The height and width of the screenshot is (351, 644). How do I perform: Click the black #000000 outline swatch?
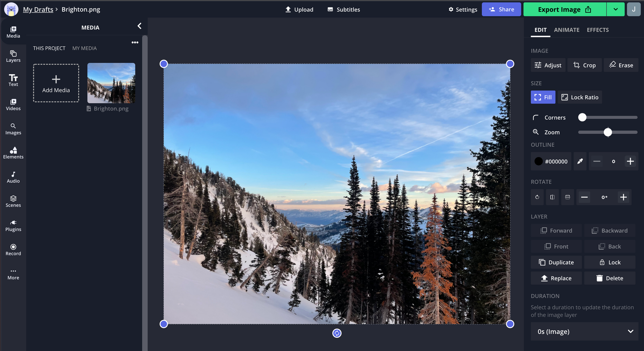click(539, 161)
